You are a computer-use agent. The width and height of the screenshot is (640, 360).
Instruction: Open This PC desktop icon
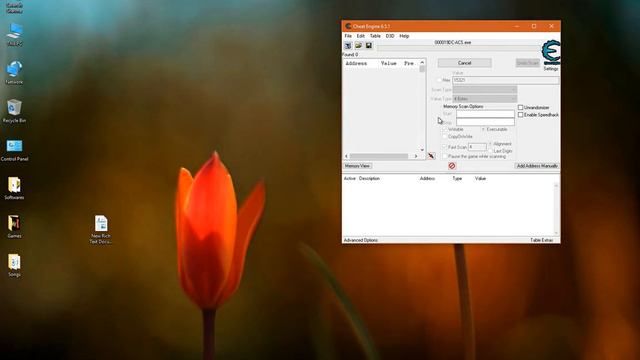tap(14, 35)
